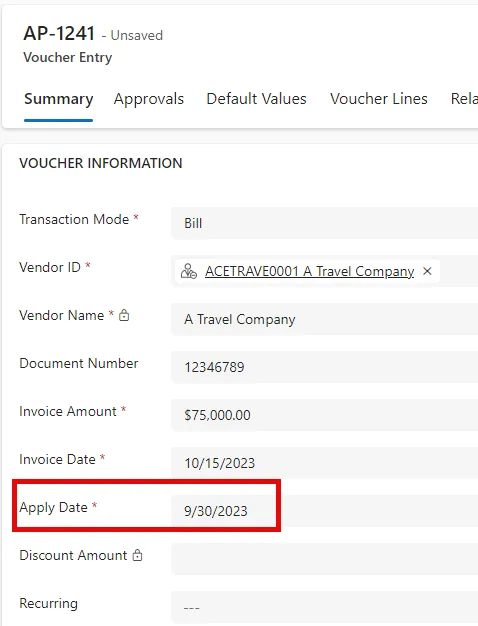Image resolution: width=478 pixels, height=626 pixels.
Task: Click the vendor record icon beside ACETRAVE0001
Action: pyautogui.click(x=188, y=271)
